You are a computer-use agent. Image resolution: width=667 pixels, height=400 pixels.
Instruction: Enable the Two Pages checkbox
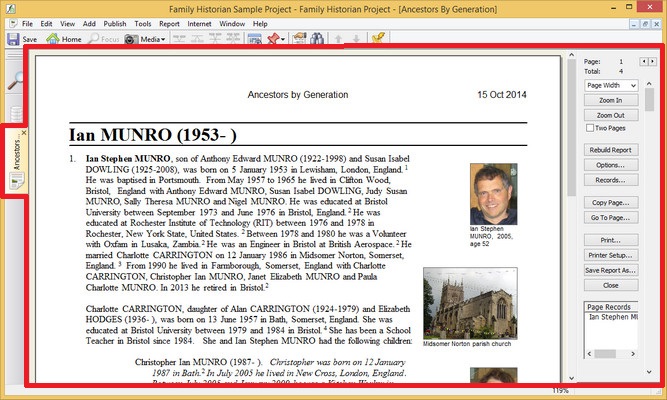click(x=590, y=128)
